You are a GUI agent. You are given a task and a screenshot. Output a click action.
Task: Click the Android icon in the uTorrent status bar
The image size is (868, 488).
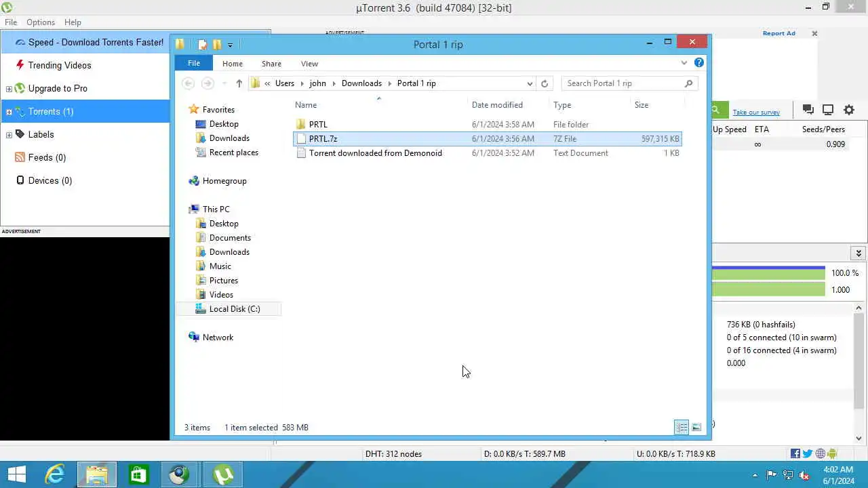click(832, 454)
